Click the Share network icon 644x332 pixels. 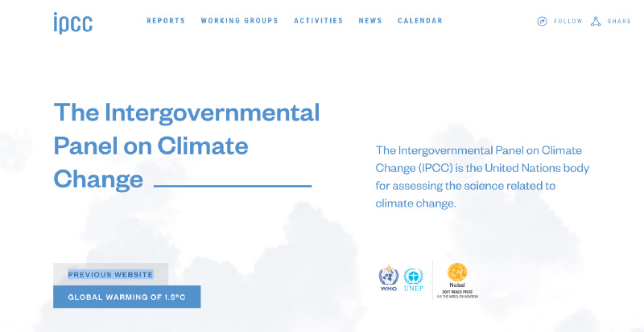[x=596, y=22]
